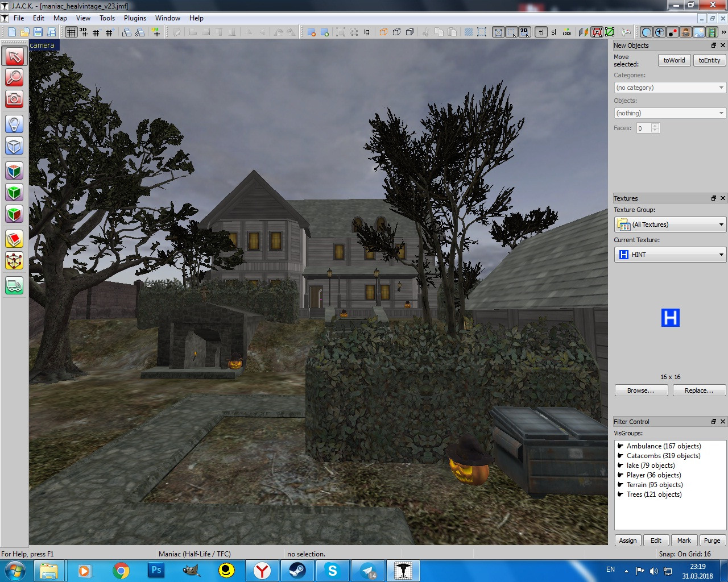Toggle scale lock 'sl' option

click(x=554, y=32)
